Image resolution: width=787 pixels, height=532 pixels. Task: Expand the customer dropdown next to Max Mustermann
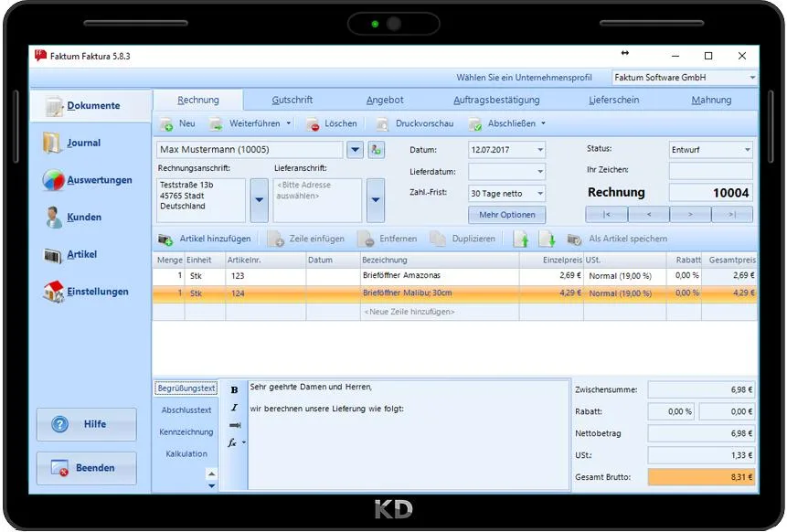[355, 150]
